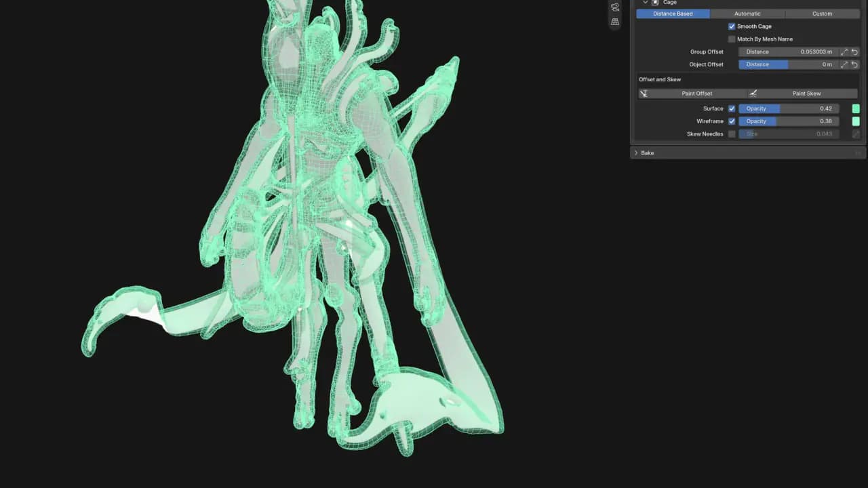This screenshot has height=488, width=868.
Task: Click the Object Offset Distance field
Action: [789, 64]
